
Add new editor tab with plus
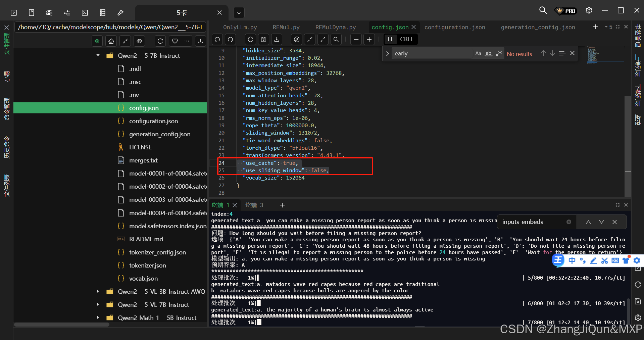(595, 27)
